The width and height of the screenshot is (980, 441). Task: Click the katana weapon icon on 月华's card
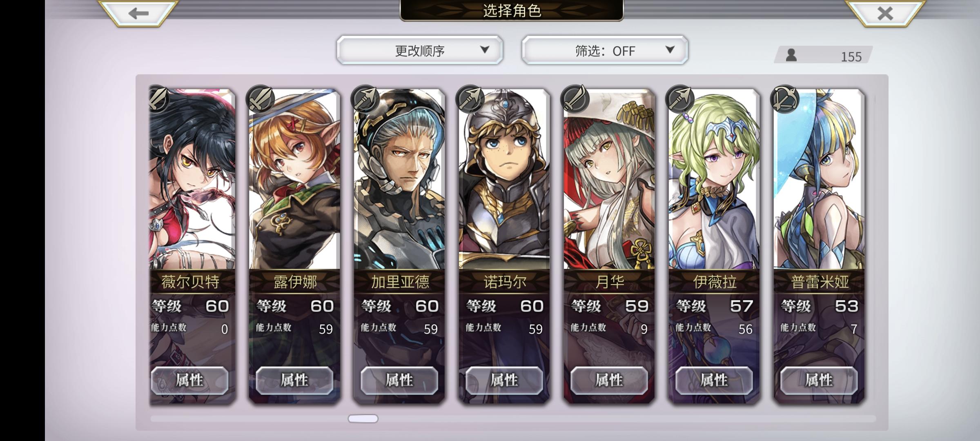point(575,99)
